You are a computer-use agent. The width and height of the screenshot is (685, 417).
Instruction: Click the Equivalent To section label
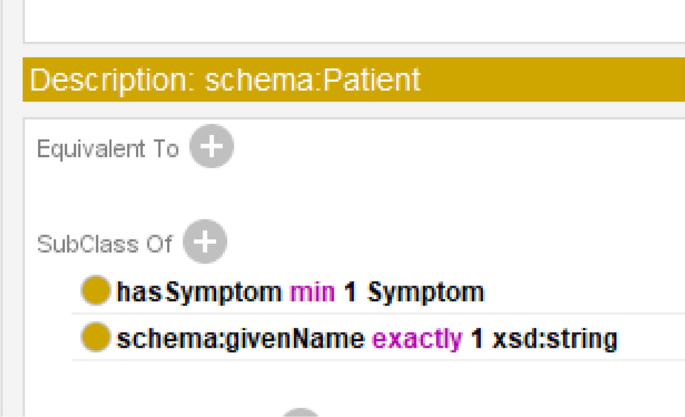click(x=107, y=149)
